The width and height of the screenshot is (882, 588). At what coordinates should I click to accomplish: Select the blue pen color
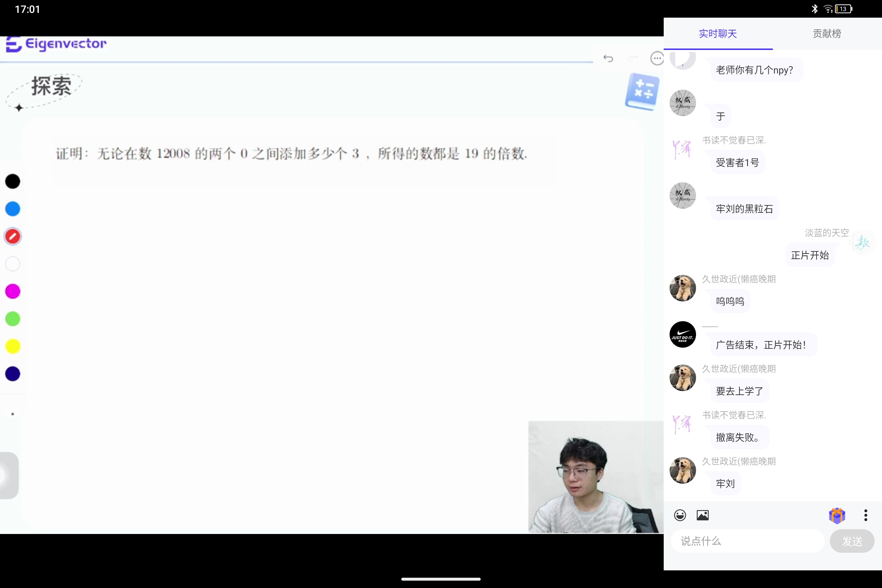13,209
